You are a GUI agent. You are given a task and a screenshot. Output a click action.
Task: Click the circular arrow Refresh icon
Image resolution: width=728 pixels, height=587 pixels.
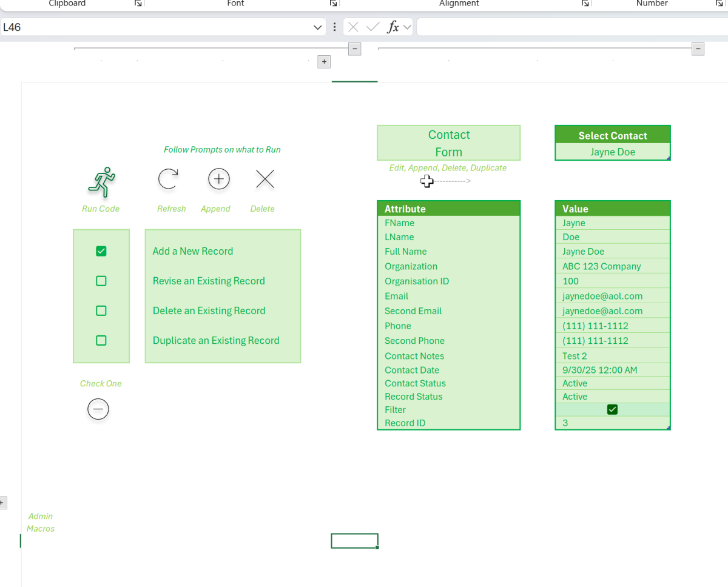pyautogui.click(x=168, y=179)
